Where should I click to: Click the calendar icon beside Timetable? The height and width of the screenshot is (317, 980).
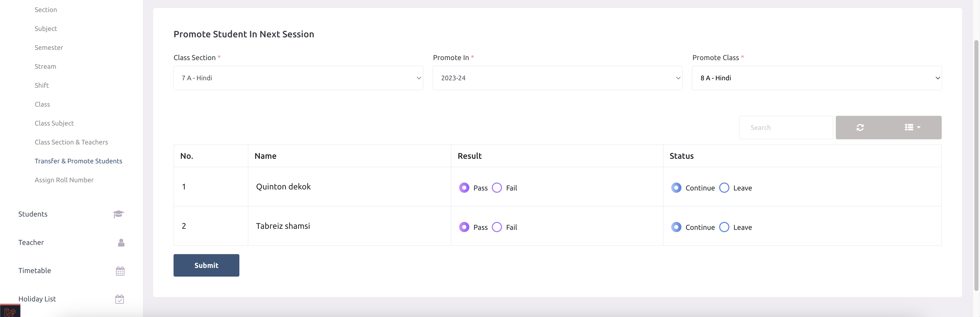click(x=120, y=270)
